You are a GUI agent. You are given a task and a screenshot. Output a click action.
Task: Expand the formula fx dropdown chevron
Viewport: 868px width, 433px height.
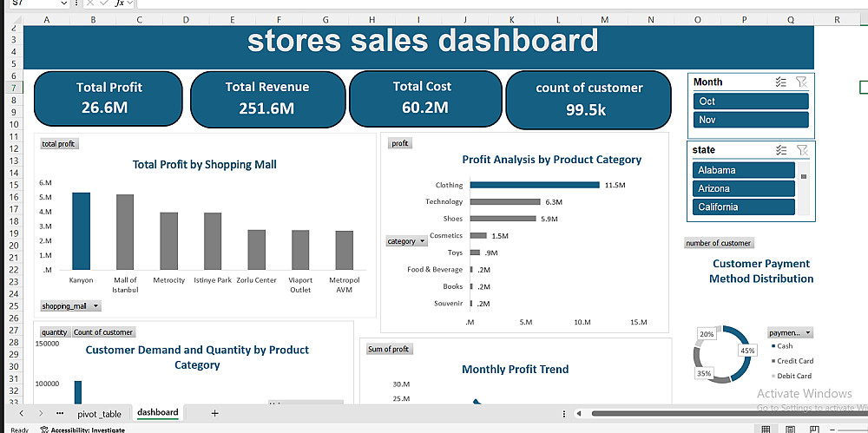pos(129,3)
